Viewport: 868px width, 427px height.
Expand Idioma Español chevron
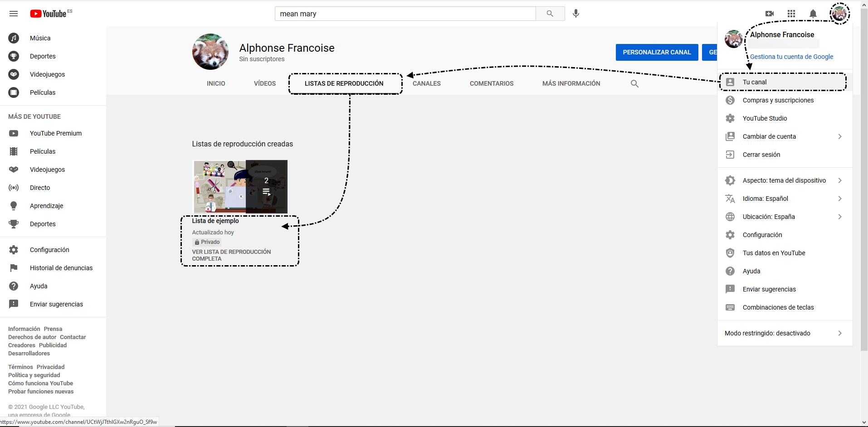click(840, 199)
